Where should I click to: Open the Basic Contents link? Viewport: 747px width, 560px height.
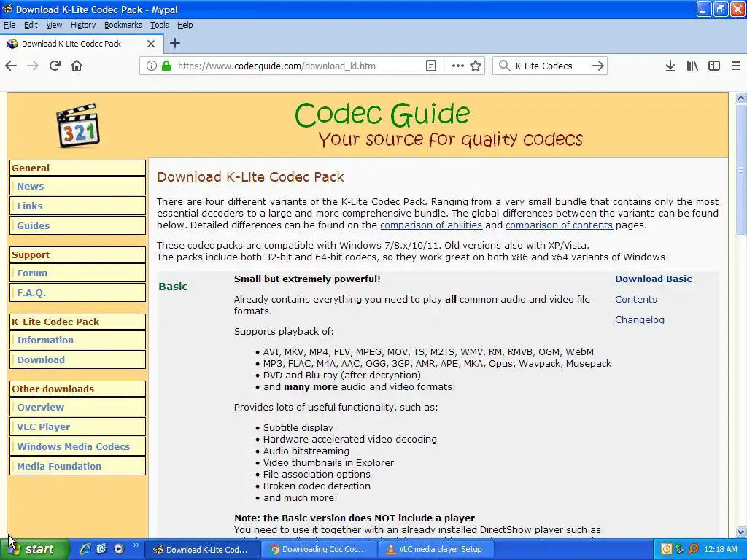pyautogui.click(x=635, y=299)
